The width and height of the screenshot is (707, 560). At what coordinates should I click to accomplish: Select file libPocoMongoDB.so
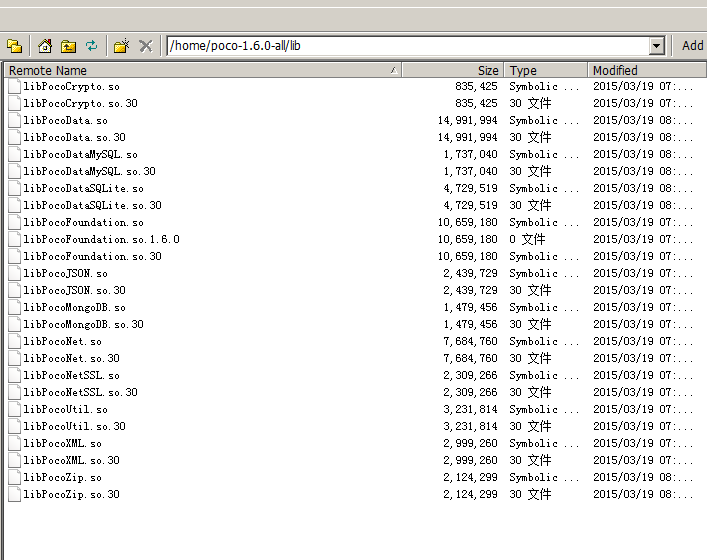(x=74, y=308)
